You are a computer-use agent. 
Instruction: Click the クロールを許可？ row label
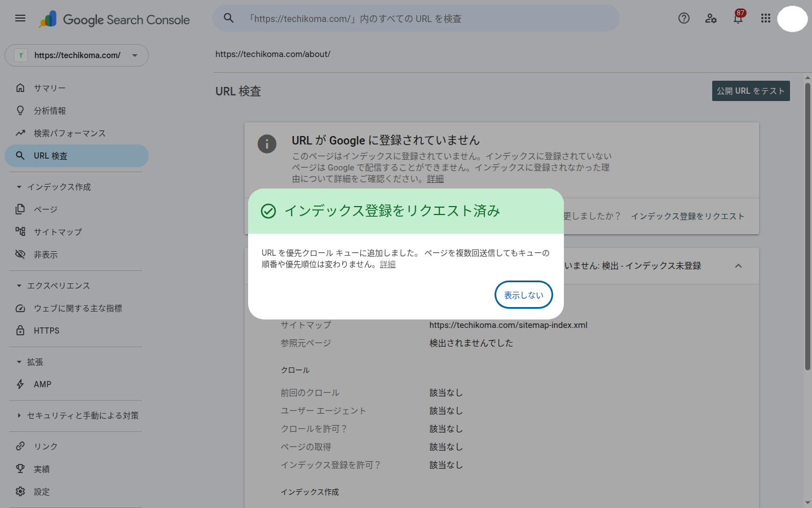pyautogui.click(x=315, y=429)
